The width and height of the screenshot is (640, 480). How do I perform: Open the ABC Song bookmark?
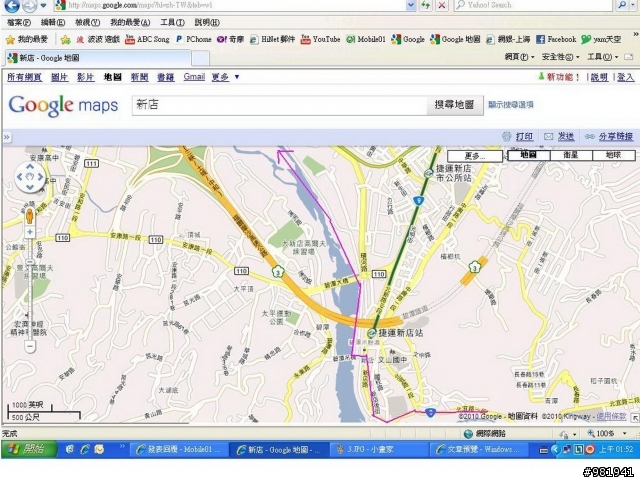tap(147, 39)
